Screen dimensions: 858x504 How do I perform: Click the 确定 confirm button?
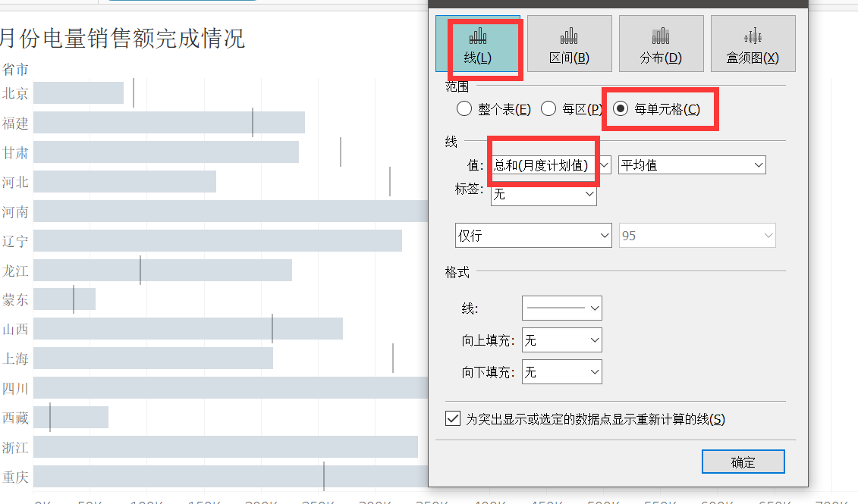(743, 462)
